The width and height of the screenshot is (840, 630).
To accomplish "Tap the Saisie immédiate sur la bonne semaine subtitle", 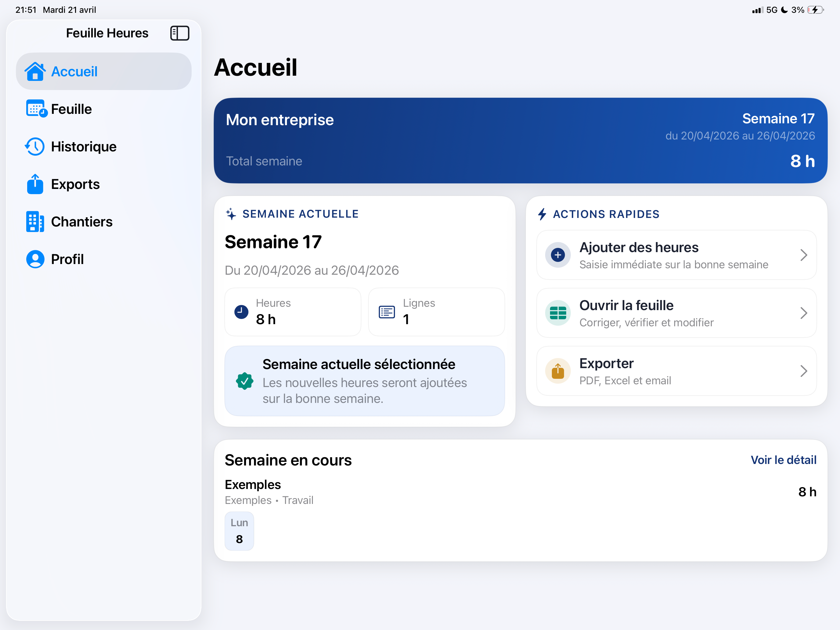I will [x=674, y=264].
